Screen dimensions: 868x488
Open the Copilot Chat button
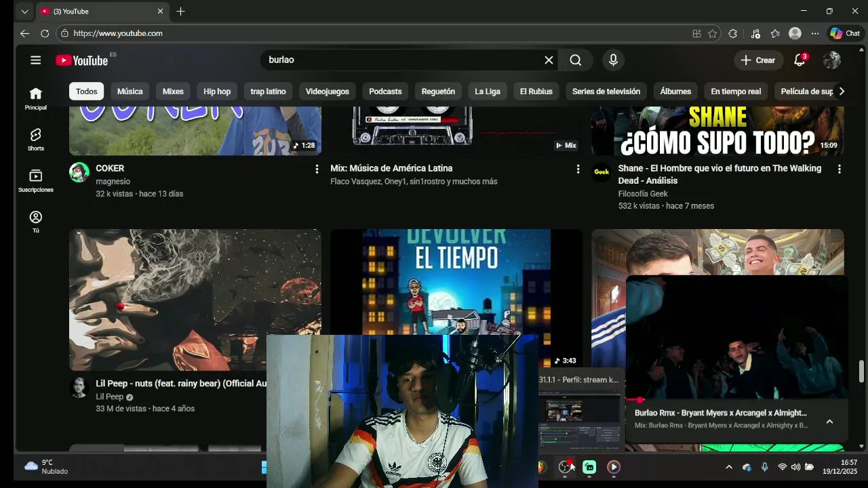[845, 33]
